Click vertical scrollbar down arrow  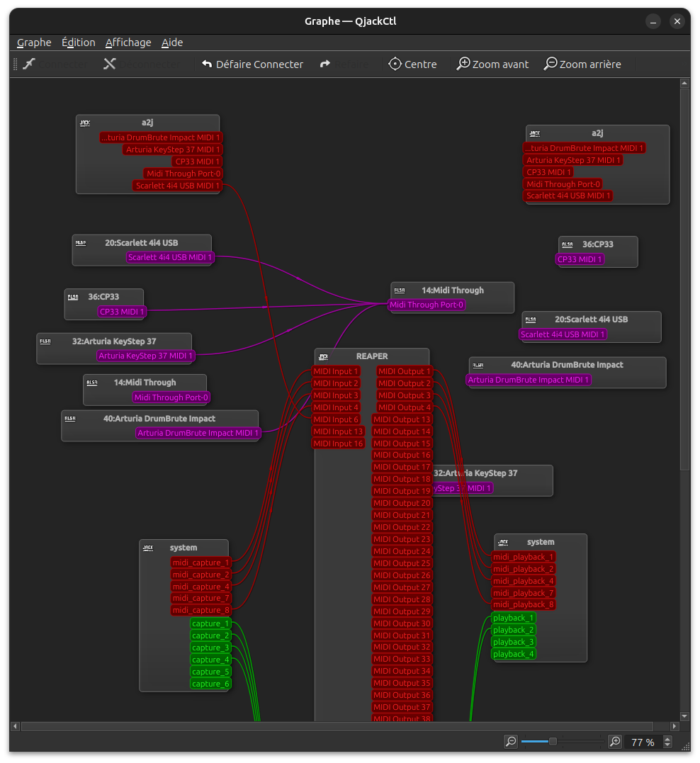point(685,716)
